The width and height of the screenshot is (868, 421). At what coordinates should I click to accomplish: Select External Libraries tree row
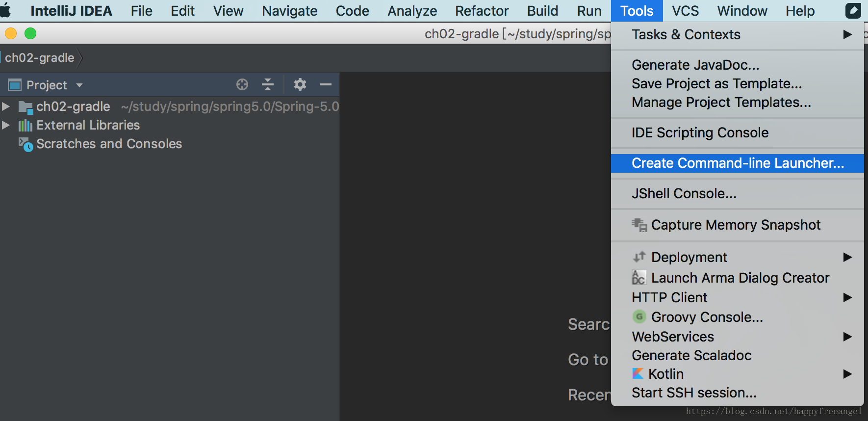(x=170, y=125)
